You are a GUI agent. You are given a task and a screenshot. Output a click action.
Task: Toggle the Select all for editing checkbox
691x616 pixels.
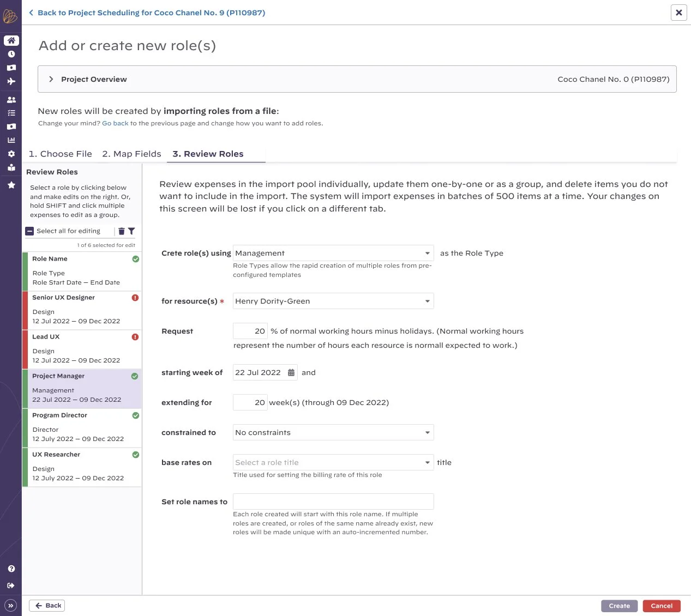29,231
